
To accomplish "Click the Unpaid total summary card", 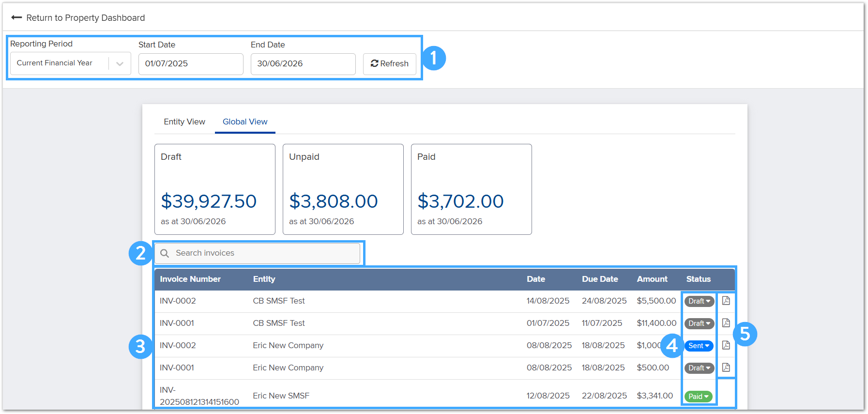I will coord(343,189).
